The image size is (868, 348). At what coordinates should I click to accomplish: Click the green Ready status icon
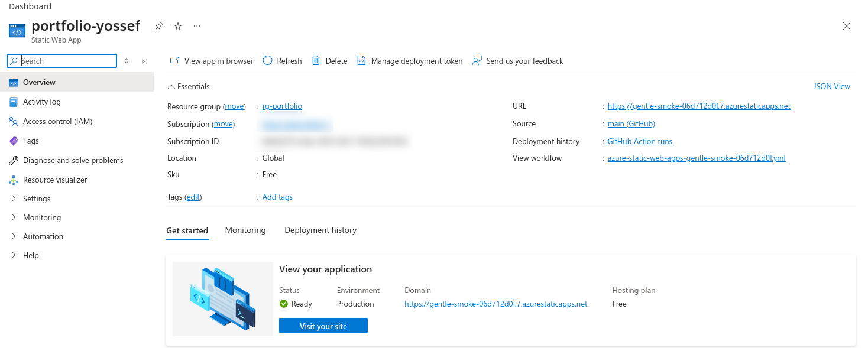(x=284, y=304)
